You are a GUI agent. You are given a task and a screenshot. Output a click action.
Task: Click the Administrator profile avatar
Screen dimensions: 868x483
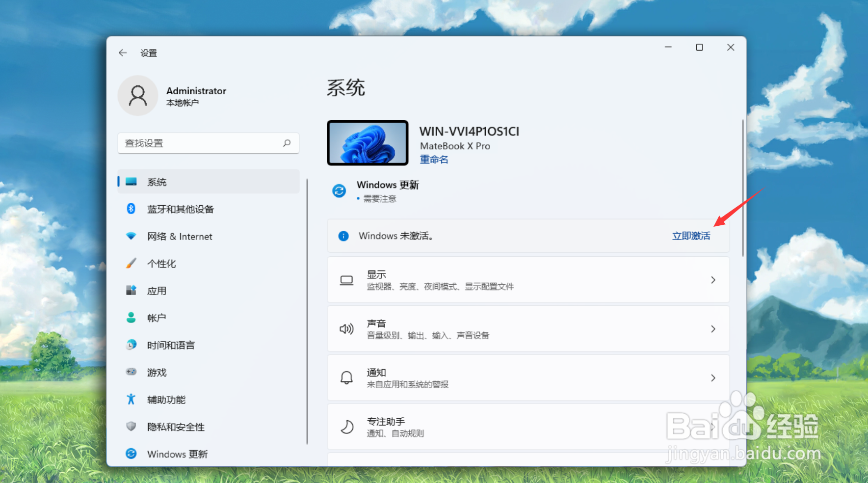138,96
